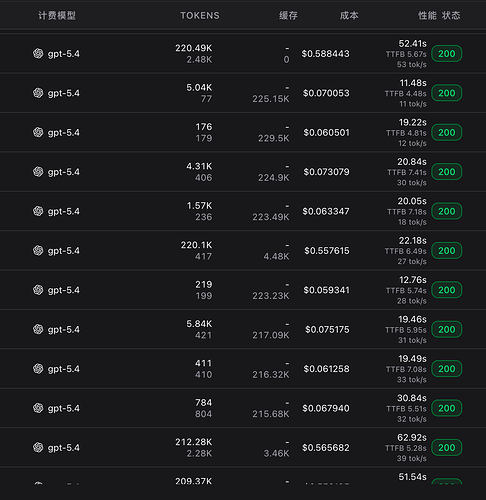This screenshot has height=500, width=486.
Task: Click the 状态 column header
Action: pyautogui.click(x=451, y=15)
